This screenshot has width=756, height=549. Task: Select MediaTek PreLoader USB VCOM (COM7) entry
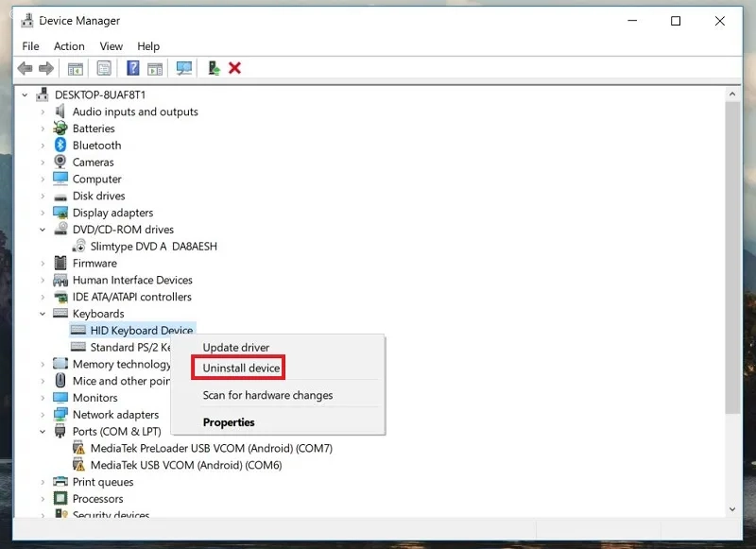pyautogui.click(x=211, y=448)
